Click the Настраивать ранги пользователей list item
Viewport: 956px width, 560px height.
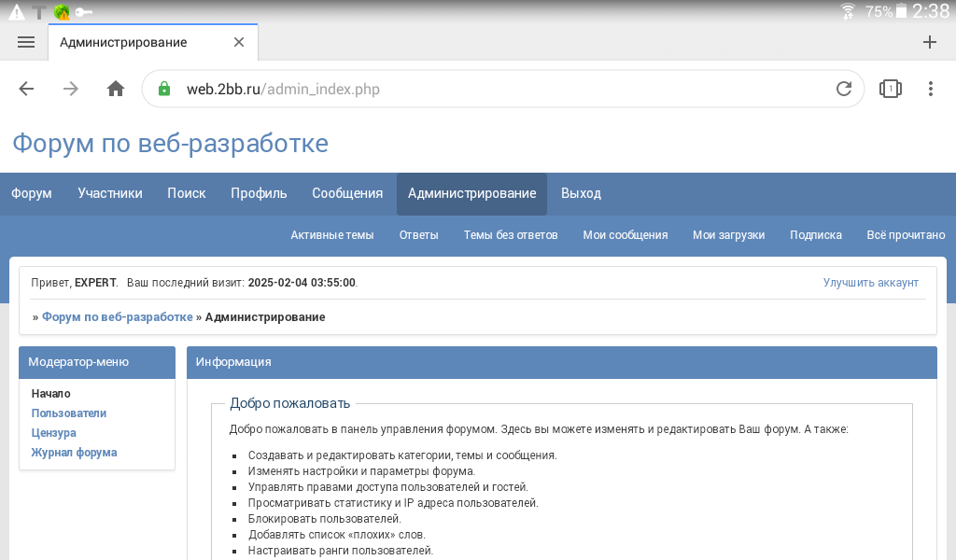[340, 551]
